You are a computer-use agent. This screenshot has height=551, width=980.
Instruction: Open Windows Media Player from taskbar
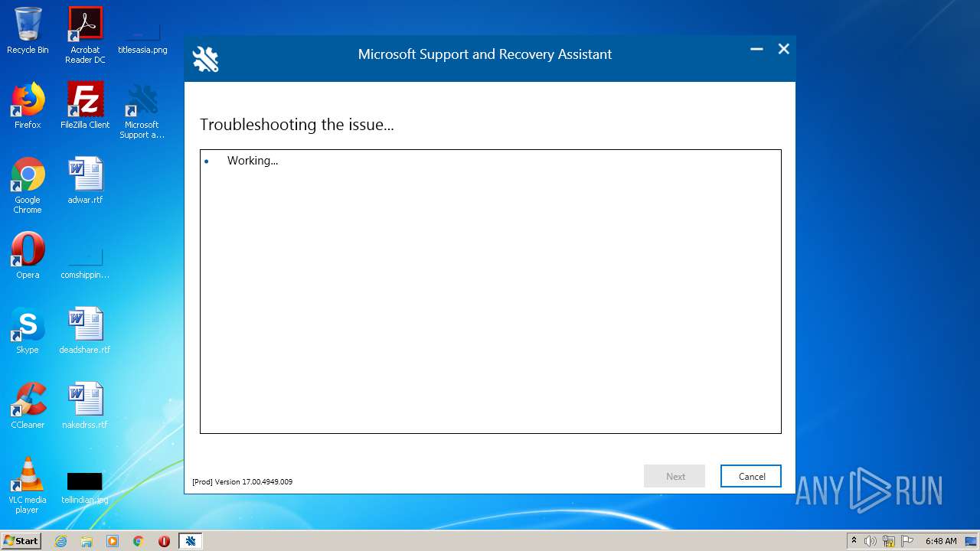tap(113, 541)
